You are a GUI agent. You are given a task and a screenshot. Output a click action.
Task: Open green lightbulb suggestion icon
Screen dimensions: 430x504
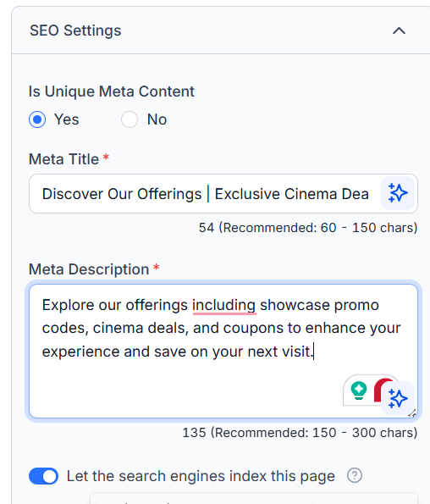tap(358, 390)
